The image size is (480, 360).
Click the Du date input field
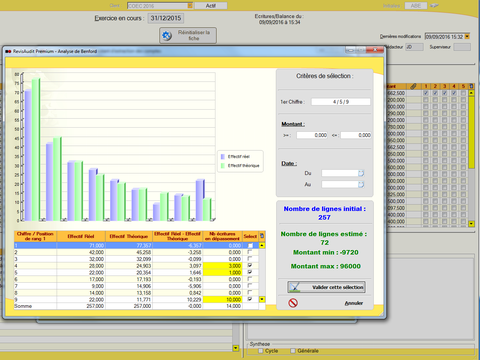click(x=340, y=173)
